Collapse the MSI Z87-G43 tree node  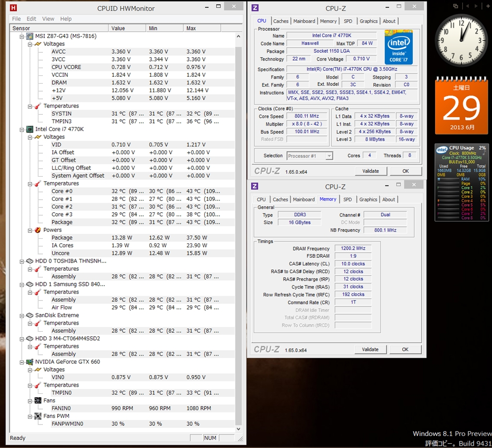click(22, 36)
